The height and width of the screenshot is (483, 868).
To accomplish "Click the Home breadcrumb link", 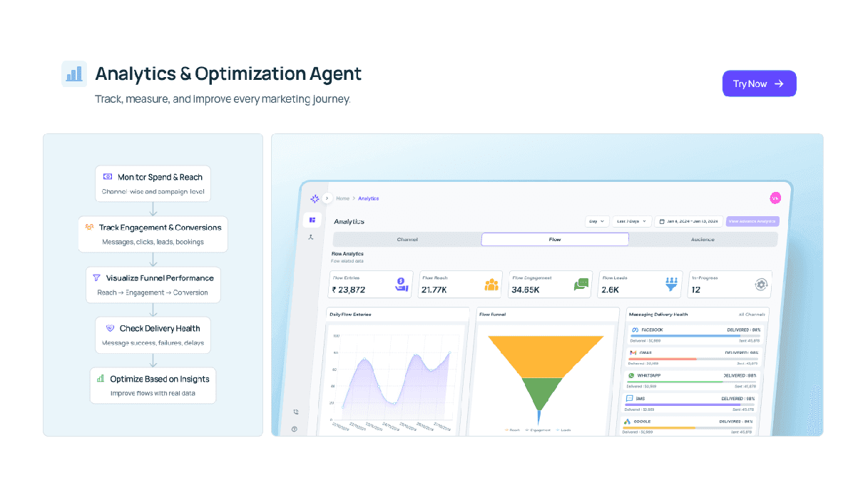I will pos(343,198).
